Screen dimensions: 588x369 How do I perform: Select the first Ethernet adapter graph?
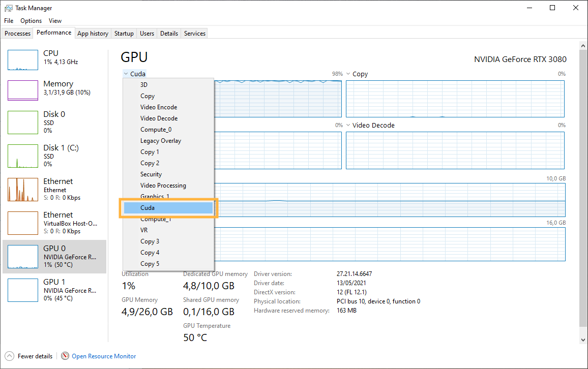coord(23,189)
